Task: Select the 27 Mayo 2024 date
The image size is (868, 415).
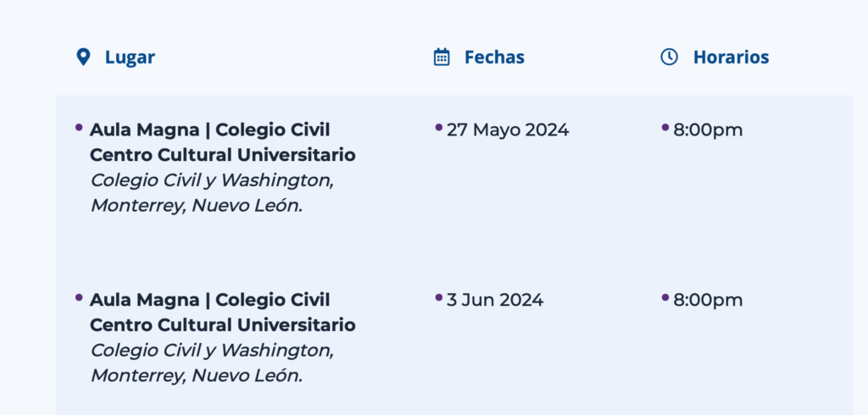Action: point(508,130)
